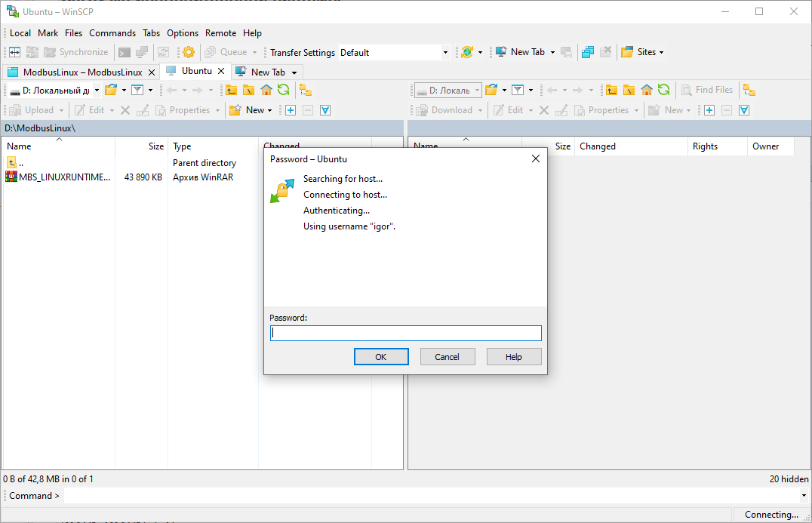Expand the left panel drive D: selector
This screenshot has width=812, height=523.
click(97, 90)
